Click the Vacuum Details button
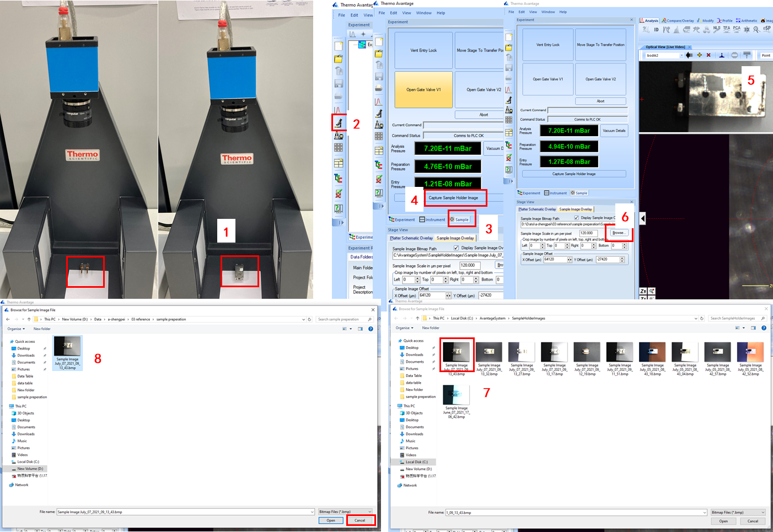 614,131
